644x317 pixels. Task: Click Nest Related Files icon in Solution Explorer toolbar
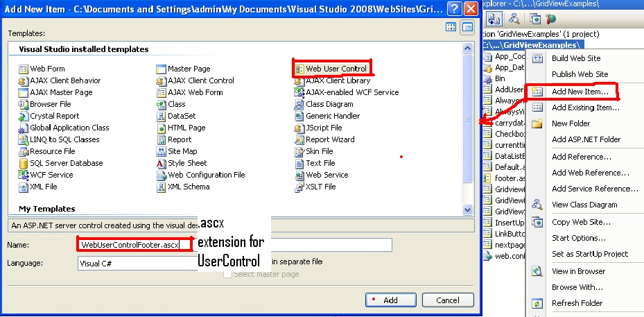click(x=494, y=19)
